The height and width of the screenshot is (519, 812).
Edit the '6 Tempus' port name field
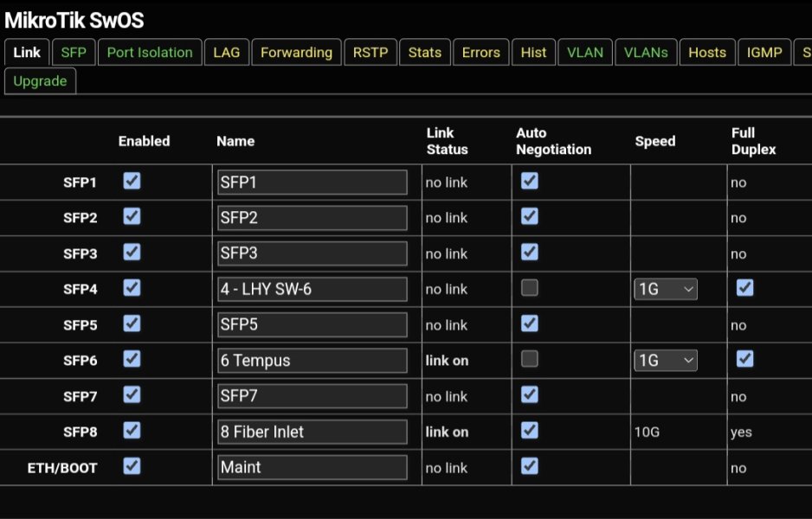(312, 361)
